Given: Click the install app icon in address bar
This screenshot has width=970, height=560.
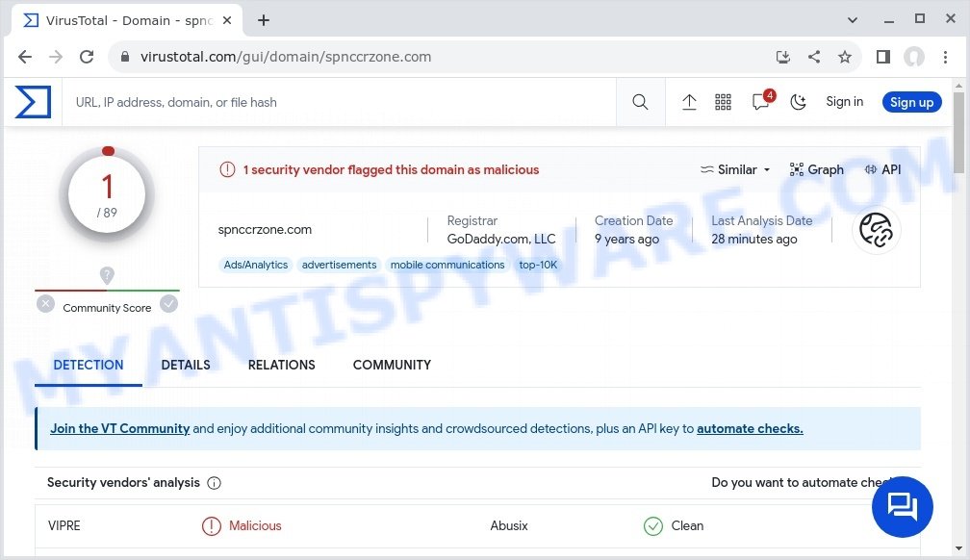Looking at the screenshot, I should tap(783, 57).
